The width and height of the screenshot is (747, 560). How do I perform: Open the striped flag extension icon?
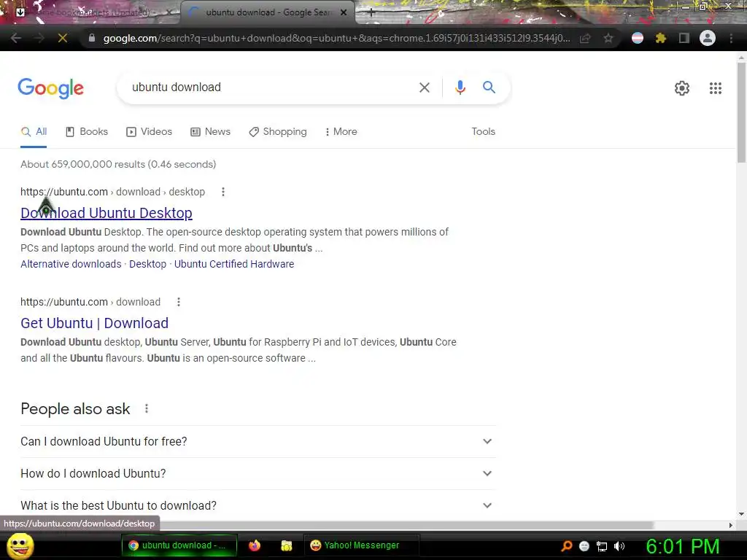tap(638, 38)
